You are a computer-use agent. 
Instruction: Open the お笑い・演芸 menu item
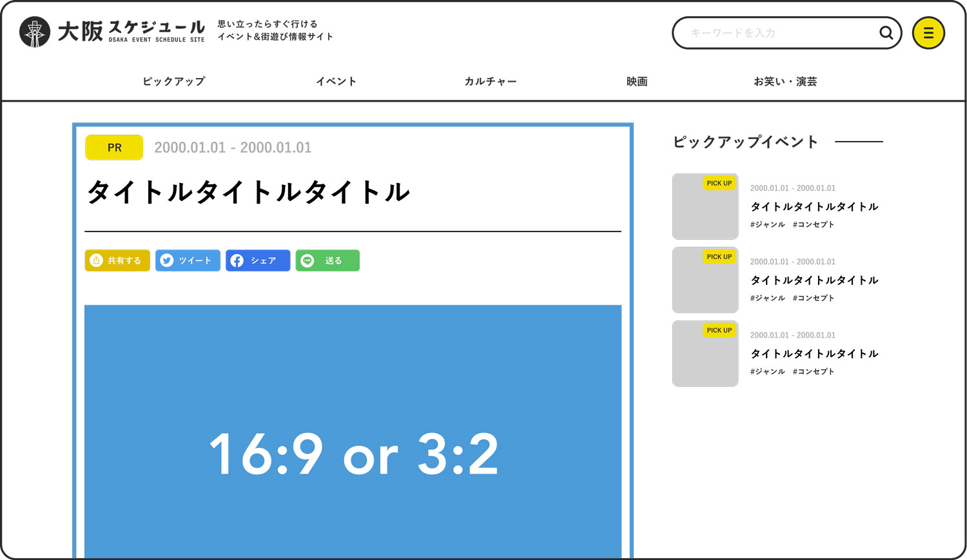785,81
